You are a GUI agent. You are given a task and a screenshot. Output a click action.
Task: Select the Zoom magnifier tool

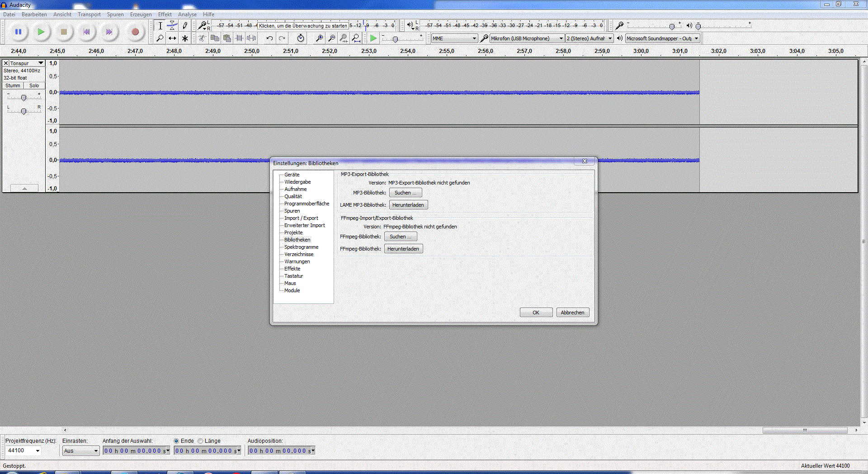tap(160, 38)
